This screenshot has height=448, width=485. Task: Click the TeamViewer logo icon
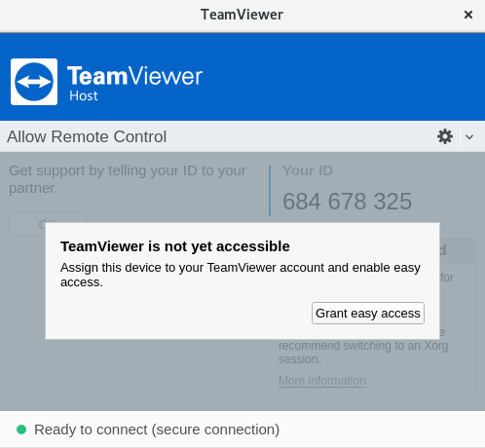[x=34, y=82]
